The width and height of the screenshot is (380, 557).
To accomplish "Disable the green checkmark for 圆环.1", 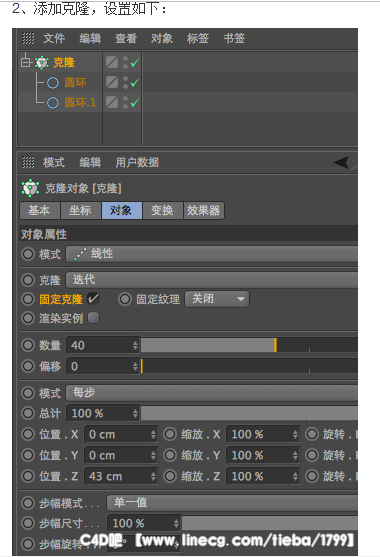I will [135, 103].
